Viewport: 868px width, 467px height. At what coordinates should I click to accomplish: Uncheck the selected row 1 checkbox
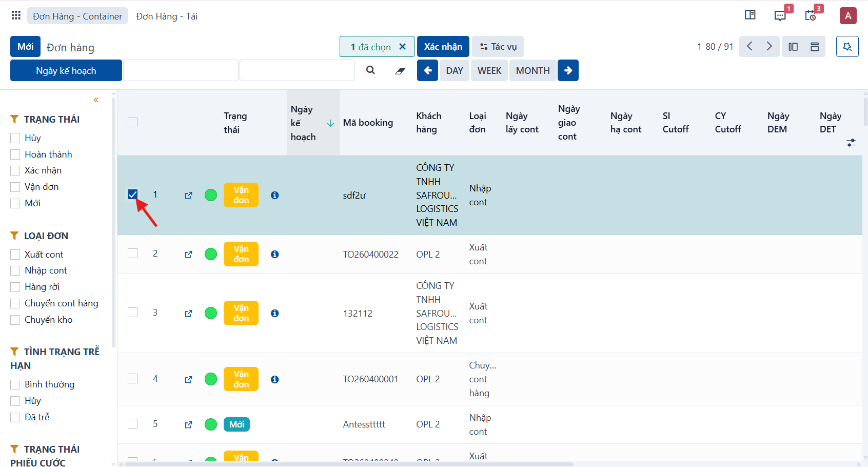click(x=132, y=194)
